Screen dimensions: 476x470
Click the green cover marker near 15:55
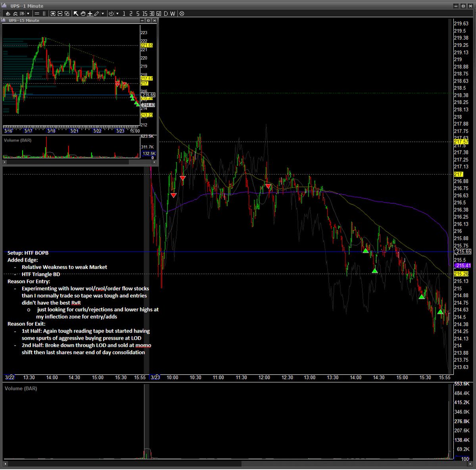[x=440, y=312]
